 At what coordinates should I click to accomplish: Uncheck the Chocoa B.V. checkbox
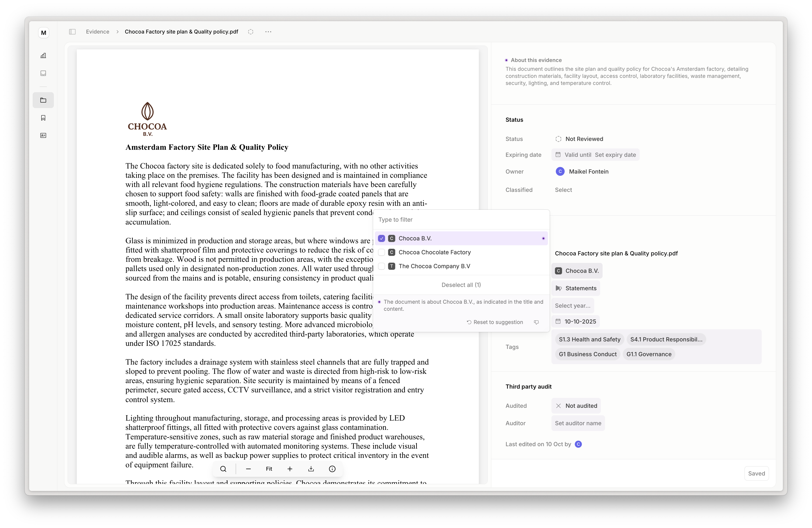382,238
